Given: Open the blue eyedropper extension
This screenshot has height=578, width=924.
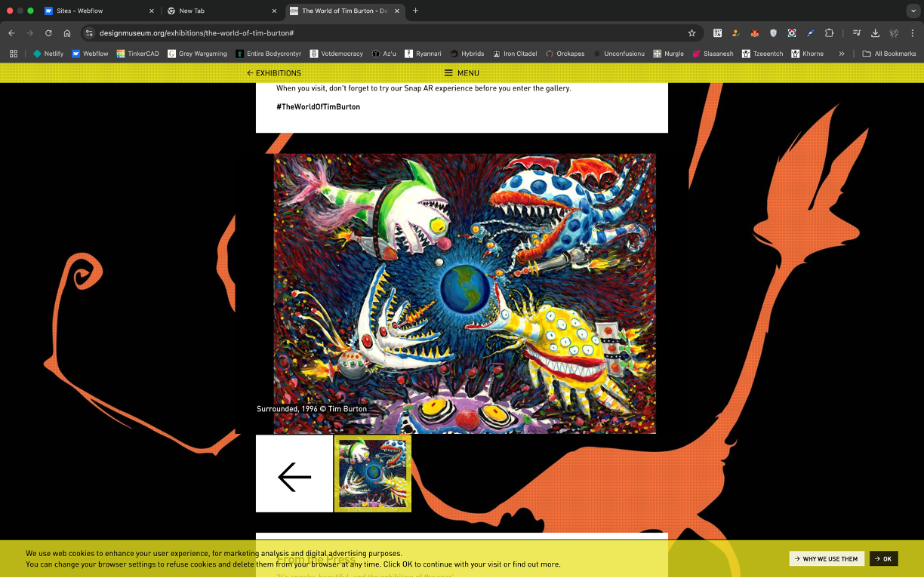Looking at the screenshot, I should click(810, 33).
